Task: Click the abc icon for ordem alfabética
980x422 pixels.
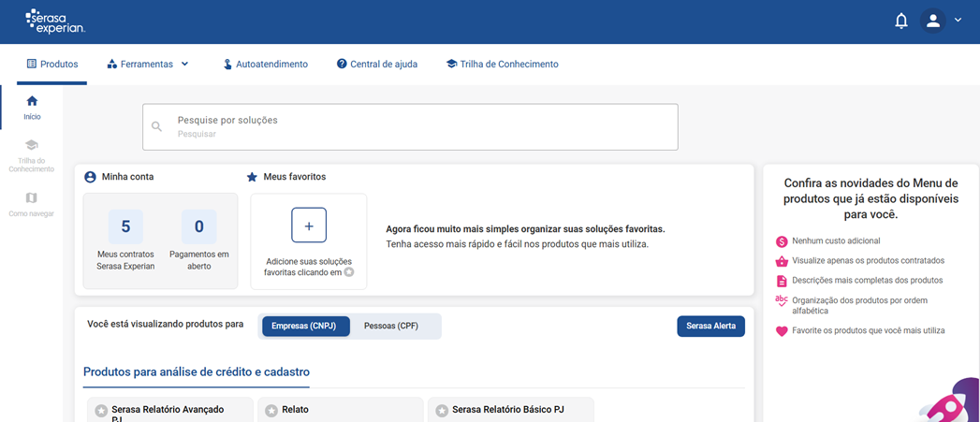Action: pyautogui.click(x=782, y=300)
